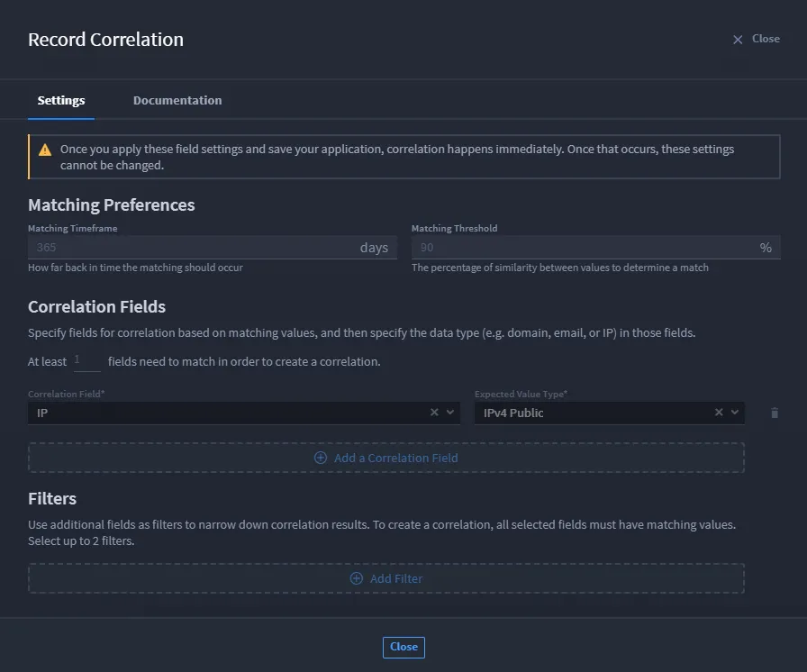
Task: Click the Correlation Fields heading
Action: pyautogui.click(x=96, y=306)
